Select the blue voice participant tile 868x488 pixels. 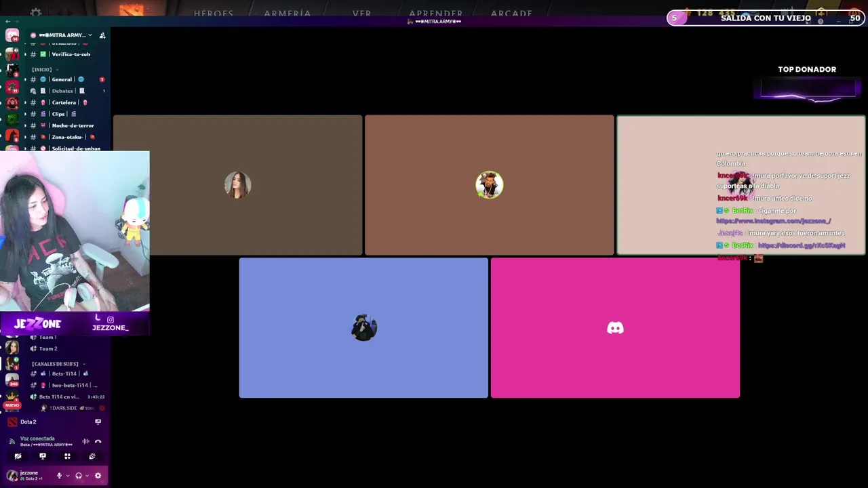[363, 328]
